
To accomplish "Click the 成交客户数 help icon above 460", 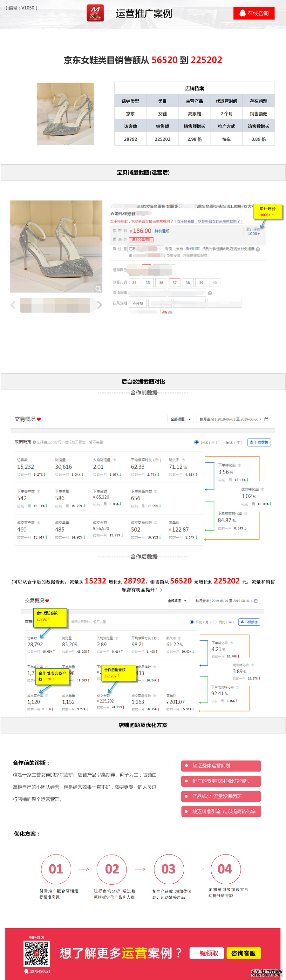I will click(38, 523).
